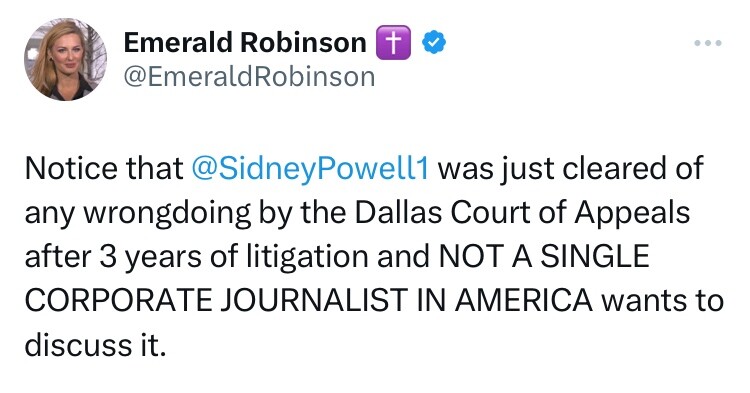Open the three-dot more options menu
The image size is (750, 393).
(x=708, y=43)
